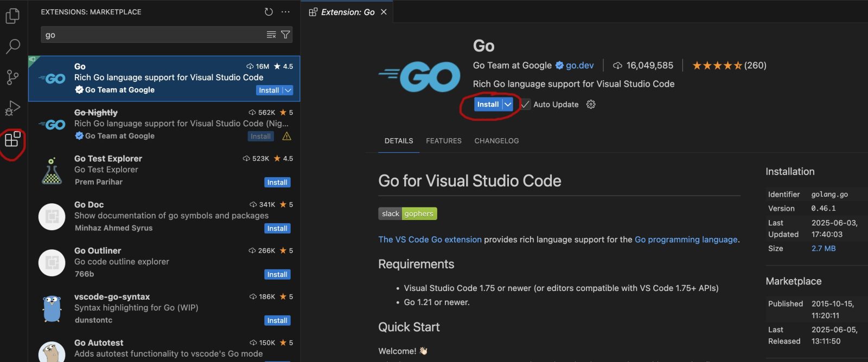Open Extensions views and more actions menu
Viewport: 868px width, 362px height.
point(285,11)
